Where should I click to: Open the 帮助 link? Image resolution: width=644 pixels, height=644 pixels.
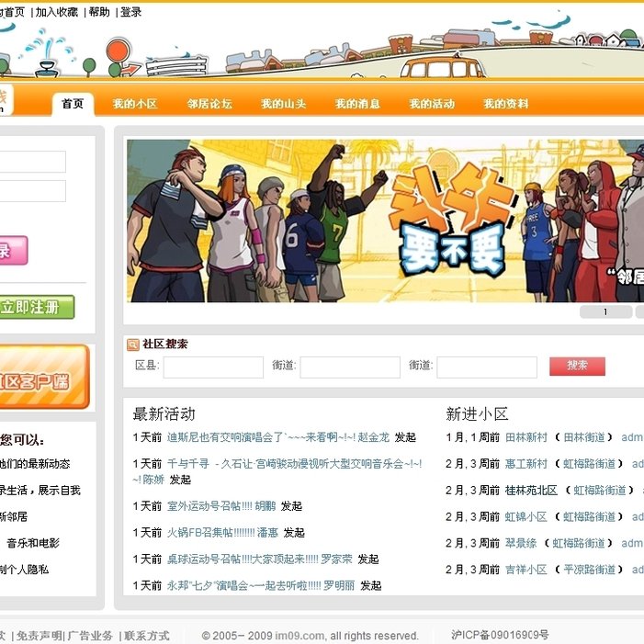(99, 12)
